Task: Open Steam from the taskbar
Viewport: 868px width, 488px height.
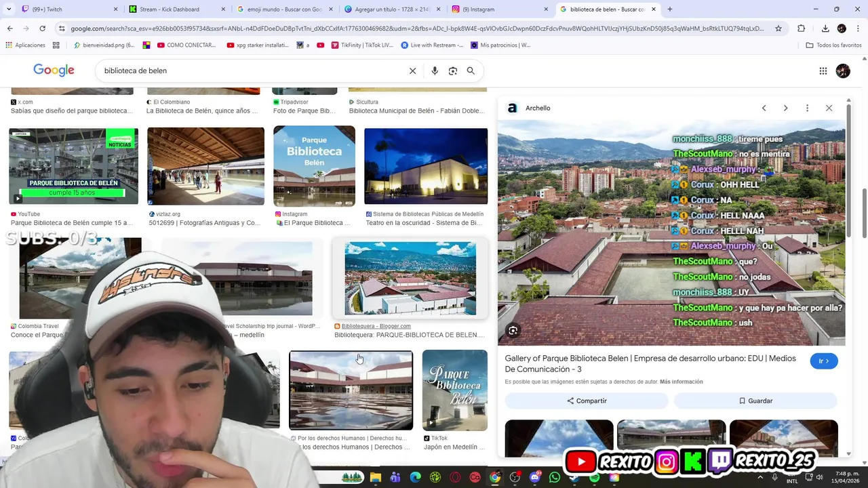Action: click(575, 477)
